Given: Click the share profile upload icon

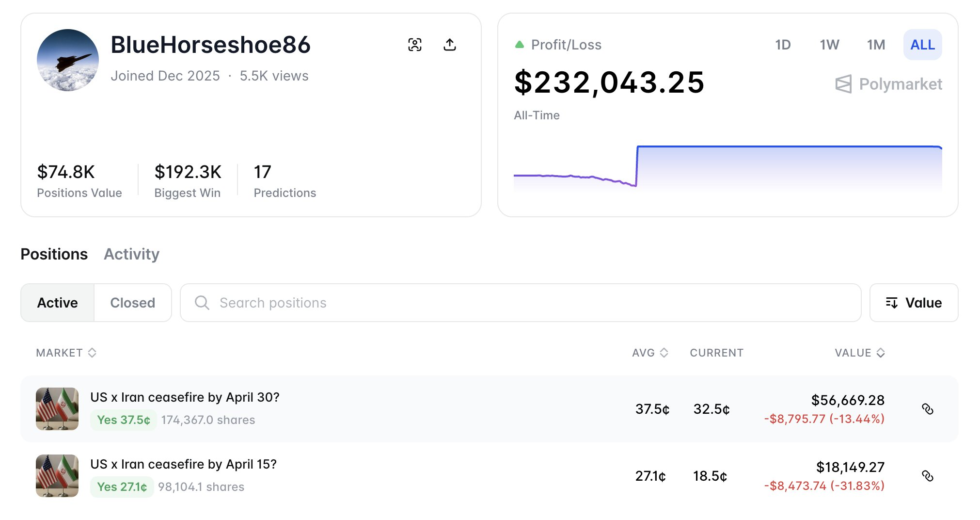Looking at the screenshot, I should (450, 45).
